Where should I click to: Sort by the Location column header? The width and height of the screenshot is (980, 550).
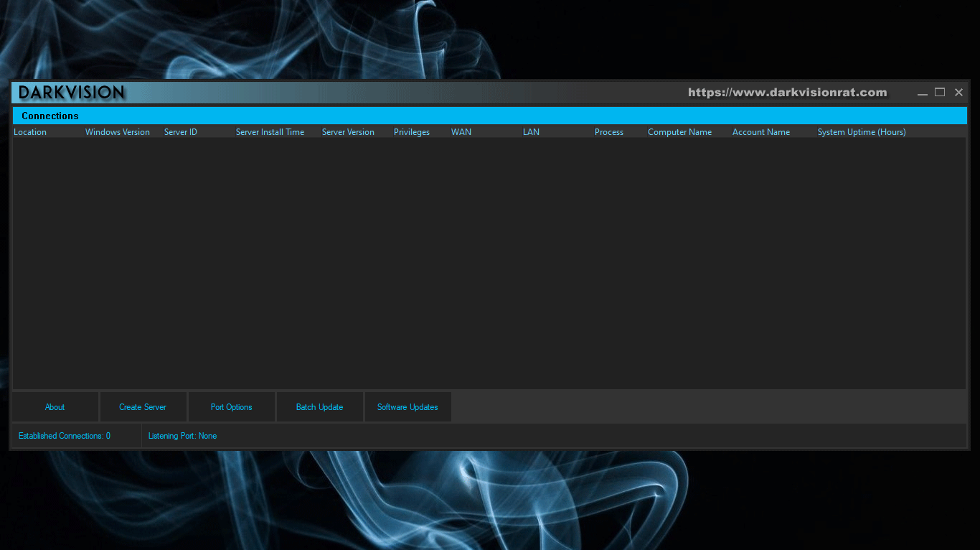point(30,132)
